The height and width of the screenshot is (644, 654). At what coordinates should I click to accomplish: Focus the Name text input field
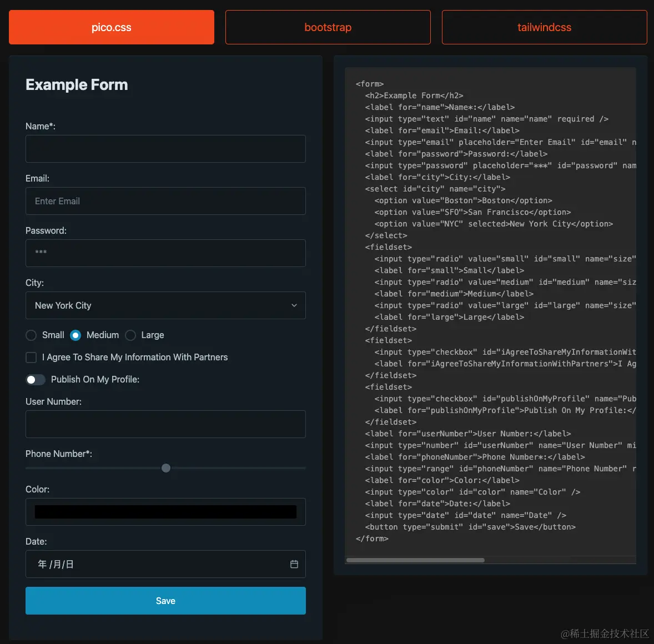[x=165, y=148]
